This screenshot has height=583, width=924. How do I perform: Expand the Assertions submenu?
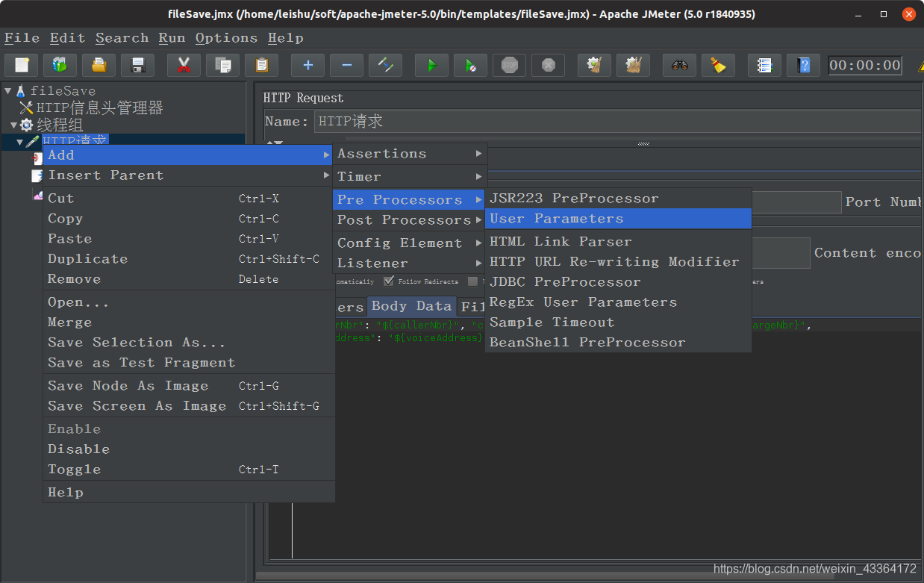click(x=410, y=154)
